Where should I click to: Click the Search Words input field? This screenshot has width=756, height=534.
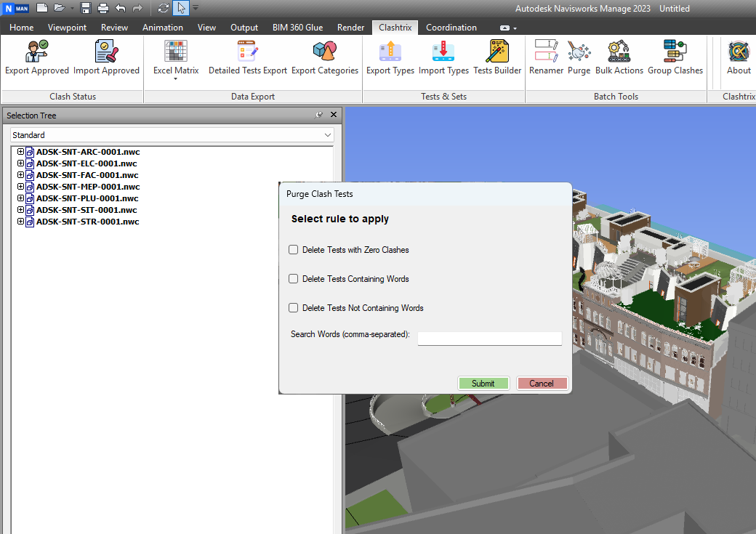[x=489, y=339]
